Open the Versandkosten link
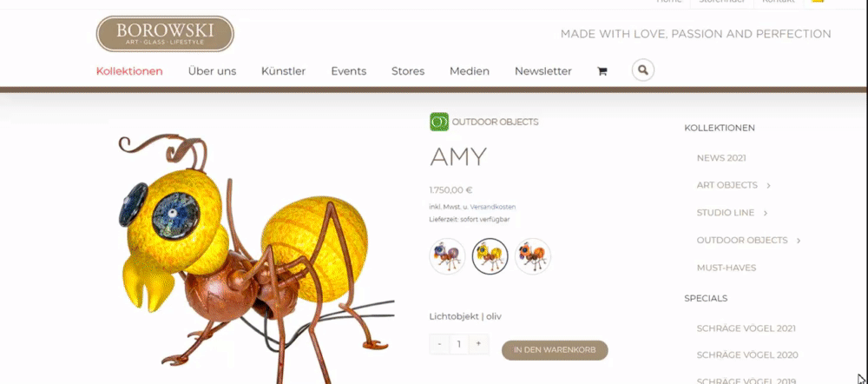 493,207
